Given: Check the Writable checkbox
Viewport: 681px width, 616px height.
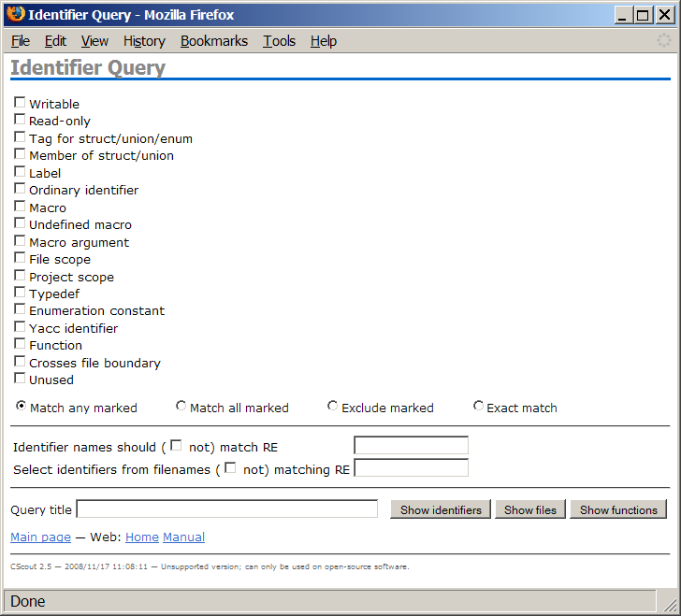Looking at the screenshot, I should point(20,103).
